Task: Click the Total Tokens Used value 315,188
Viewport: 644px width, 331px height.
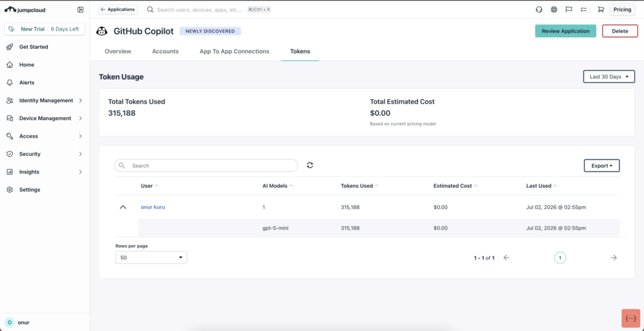Action: pyautogui.click(x=122, y=113)
